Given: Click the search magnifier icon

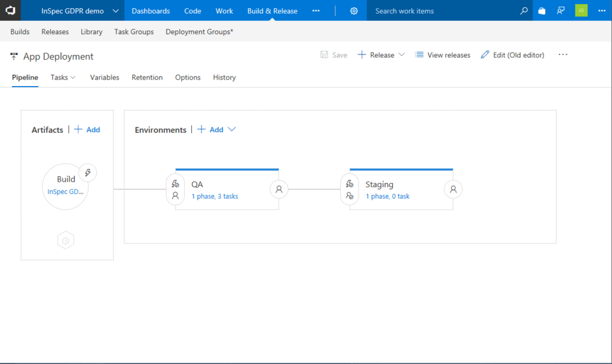Looking at the screenshot, I should pos(524,11).
